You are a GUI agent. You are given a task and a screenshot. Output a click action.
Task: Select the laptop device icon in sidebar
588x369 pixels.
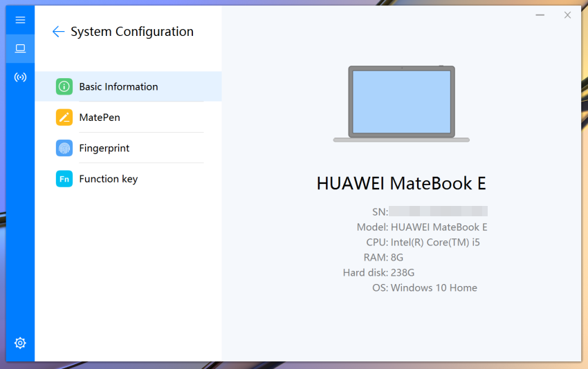pos(20,48)
